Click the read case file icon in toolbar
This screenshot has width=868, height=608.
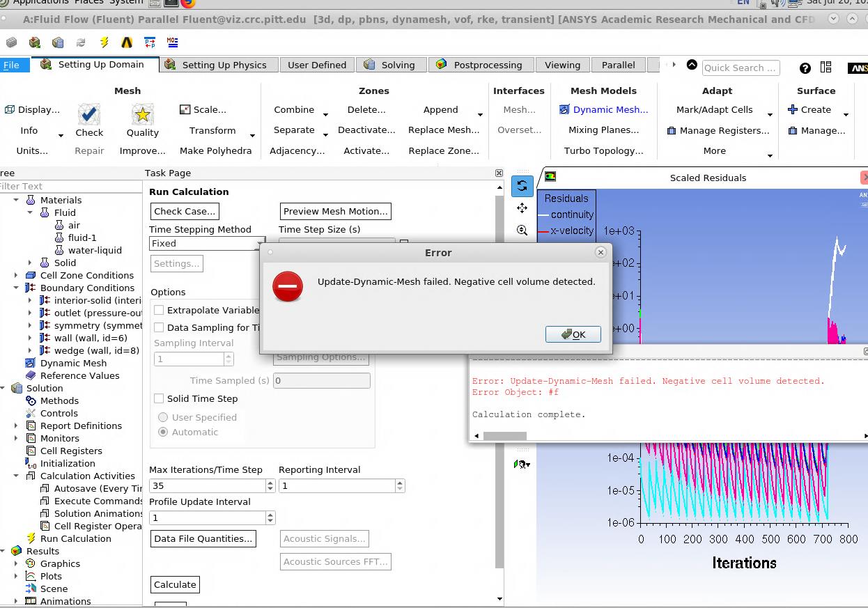pos(35,42)
